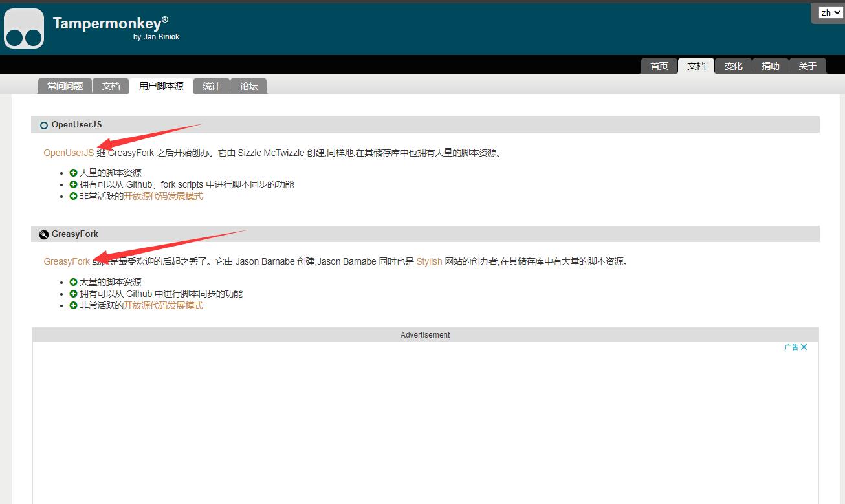Click the Tampermonkey title text

111,23
